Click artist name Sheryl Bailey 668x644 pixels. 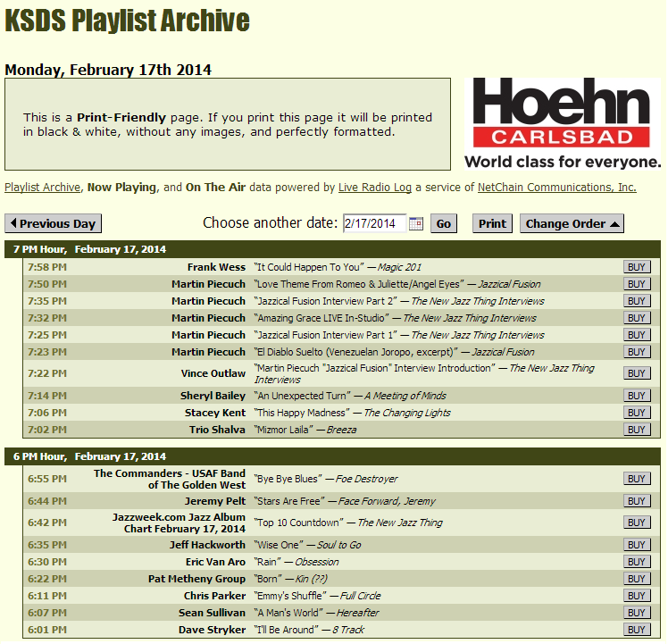pos(213,396)
